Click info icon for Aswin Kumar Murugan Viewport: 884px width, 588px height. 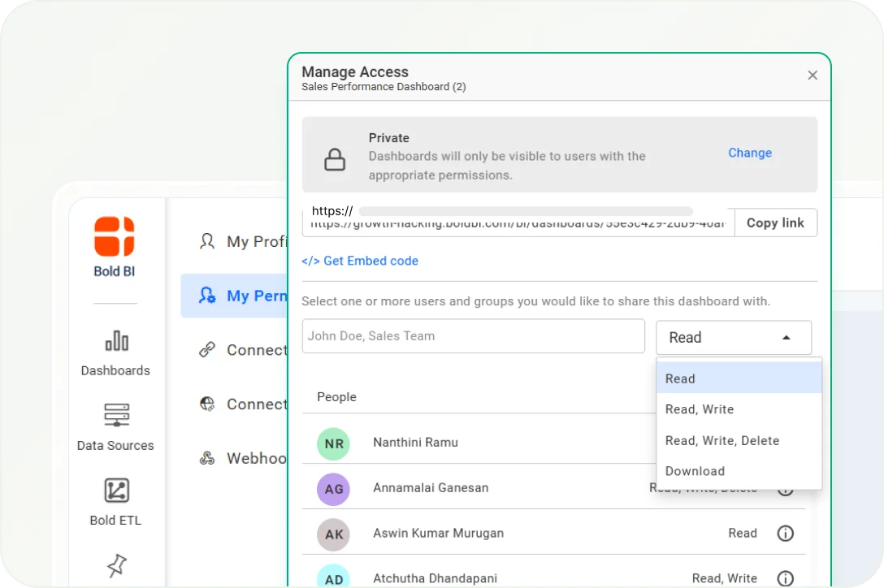tap(785, 534)
